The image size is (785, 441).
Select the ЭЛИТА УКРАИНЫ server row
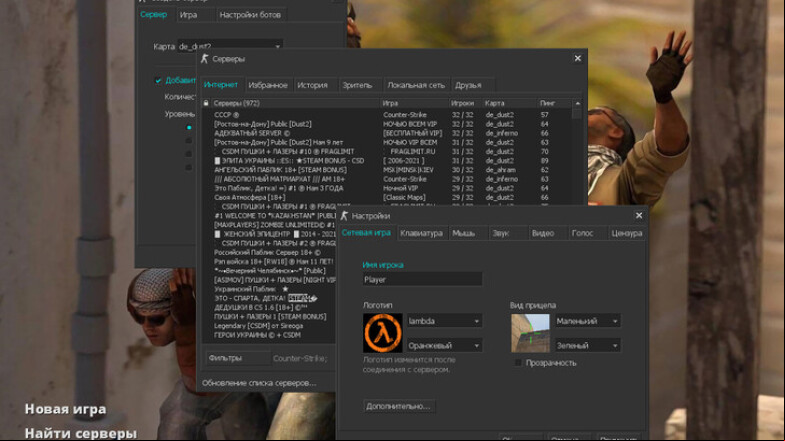click(x=387, y=161)
